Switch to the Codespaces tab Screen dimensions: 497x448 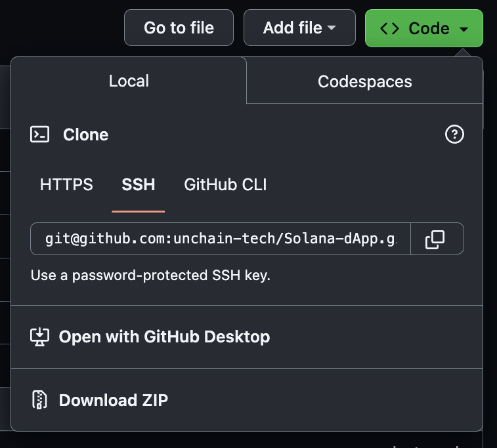pos(365,81)
